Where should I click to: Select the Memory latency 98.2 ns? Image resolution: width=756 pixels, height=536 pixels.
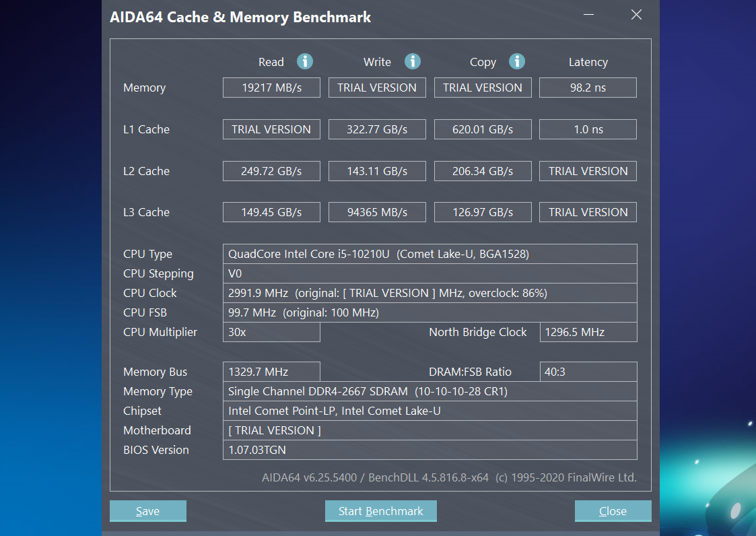tap(588, 88)
